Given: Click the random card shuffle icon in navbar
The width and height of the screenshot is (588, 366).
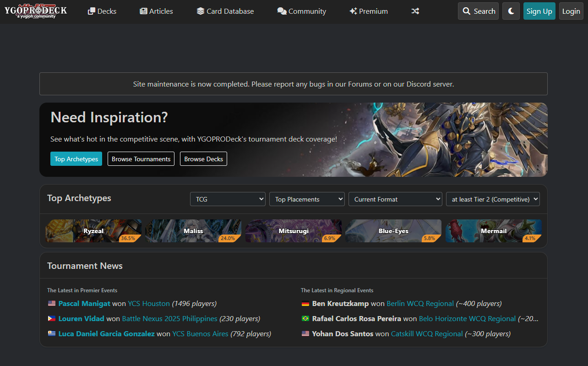Looking at the screenshot, I should click(415, 11).
